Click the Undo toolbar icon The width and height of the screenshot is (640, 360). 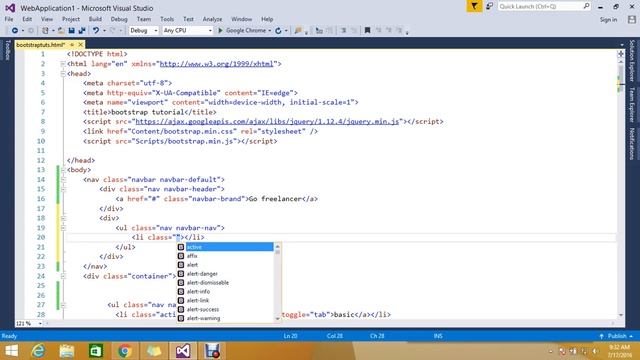coord(96,31)
